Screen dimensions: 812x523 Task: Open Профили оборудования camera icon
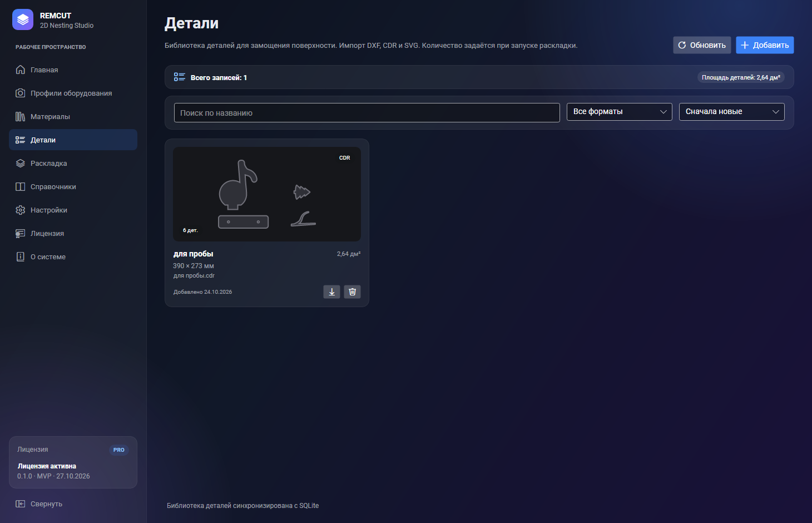click(x=21, y=93)
